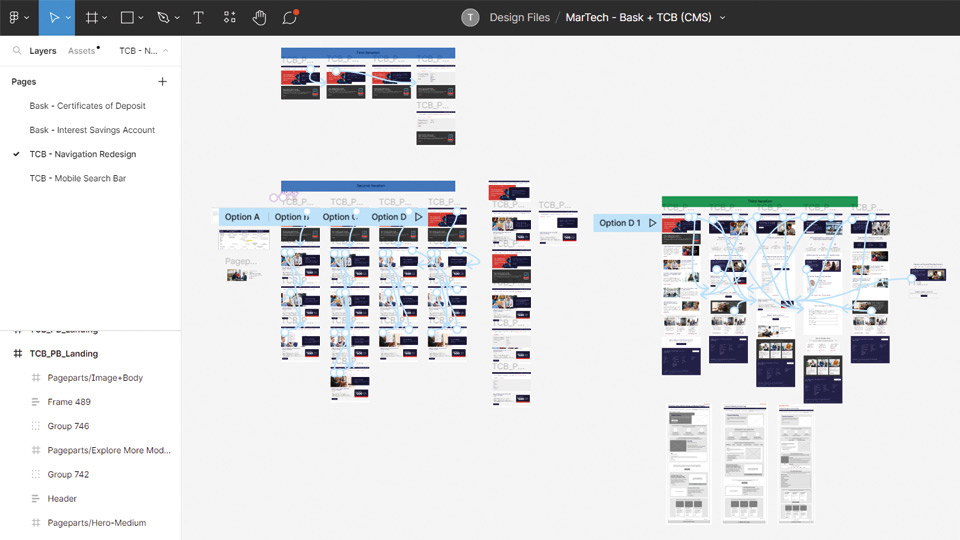The width and height of the screenshot is (960, 540).
Task: Select the Frame tool
Action: click(91, 18)
